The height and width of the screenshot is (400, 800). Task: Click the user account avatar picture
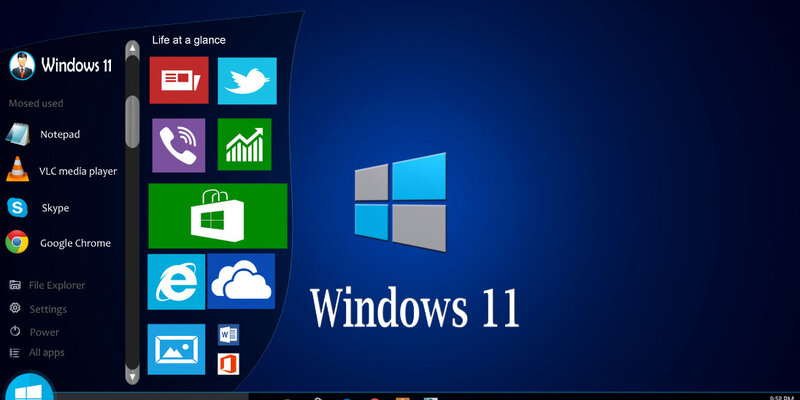pos(22,66)
